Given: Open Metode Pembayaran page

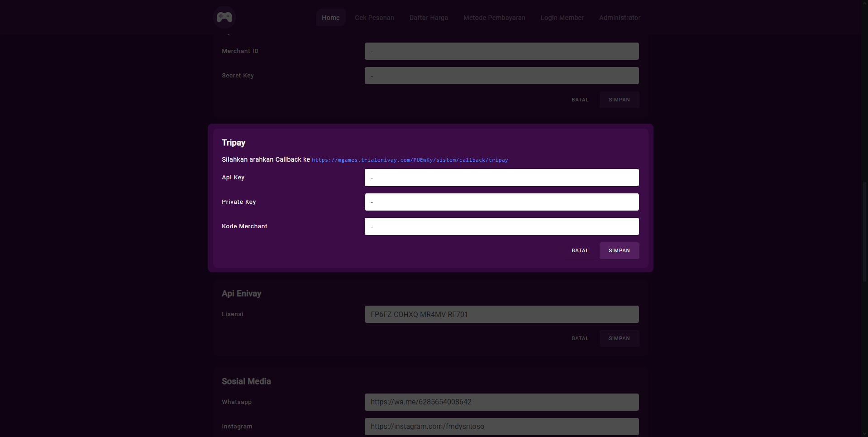Looking at the screenshot, I should coord(494,18).
